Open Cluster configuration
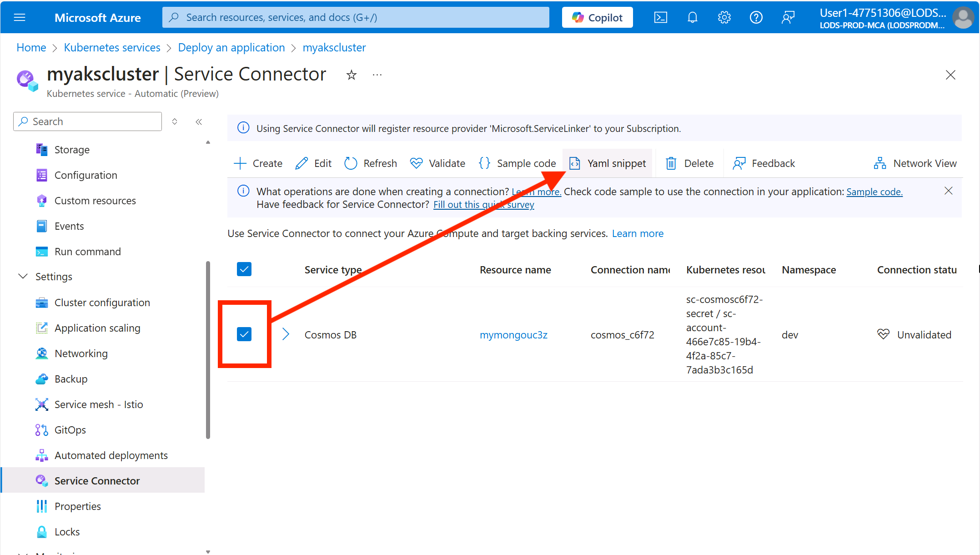 tap(102, 303)
